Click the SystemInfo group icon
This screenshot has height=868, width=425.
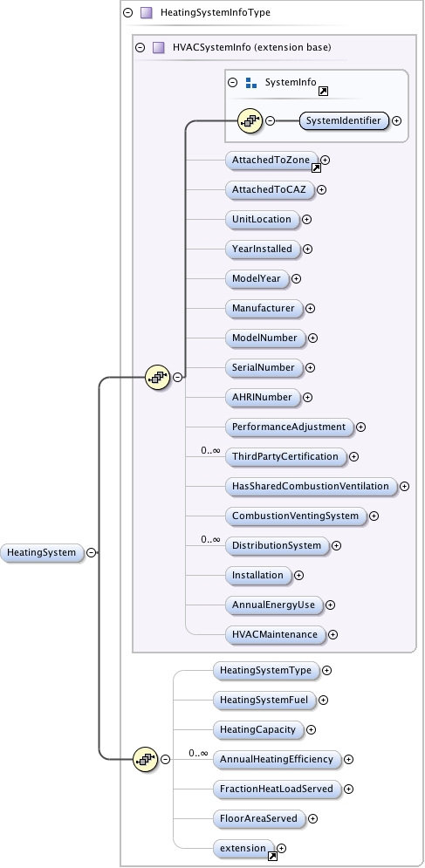pyautogui.click(x=251, y=83)
